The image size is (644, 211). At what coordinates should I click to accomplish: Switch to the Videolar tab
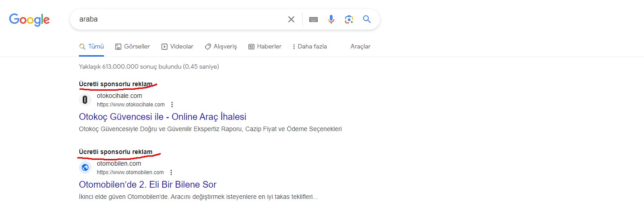pyautogui.click(x=177, y=46)
